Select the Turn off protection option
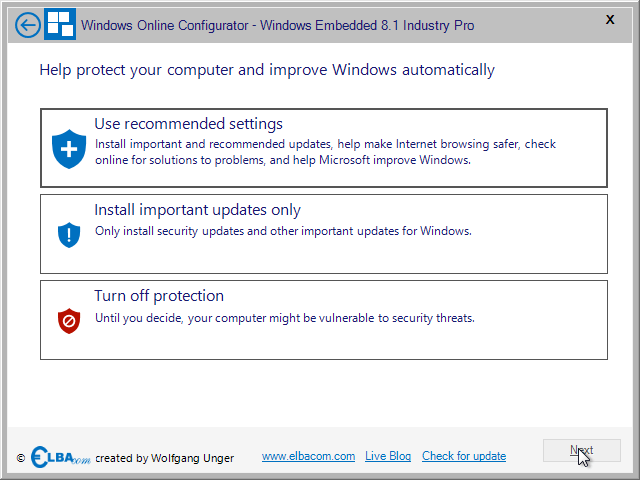 [324, 320]
